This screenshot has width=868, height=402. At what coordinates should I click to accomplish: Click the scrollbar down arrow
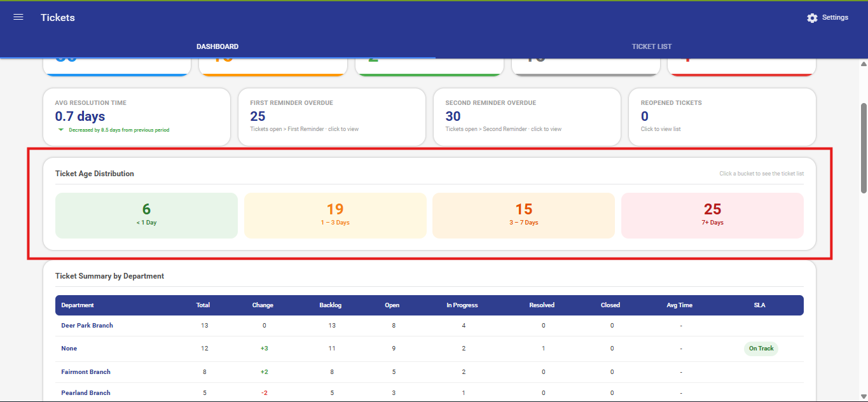pyautogui.click(x=864, y=397)
